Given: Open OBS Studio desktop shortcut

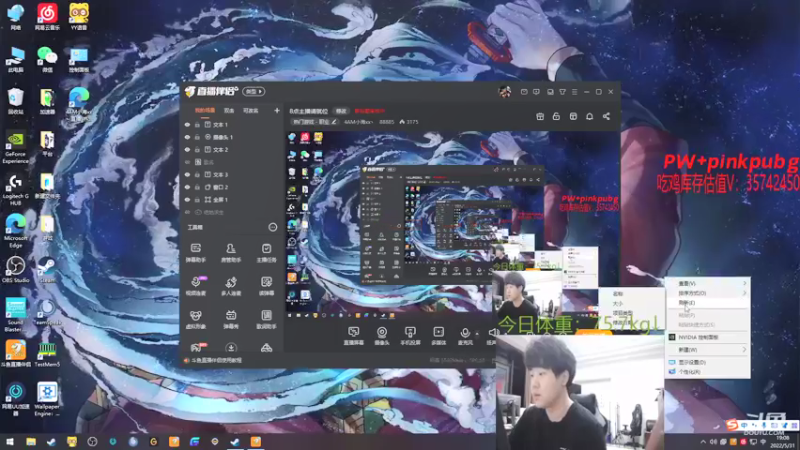Looking at the screenshot, I should pos(15,269).
